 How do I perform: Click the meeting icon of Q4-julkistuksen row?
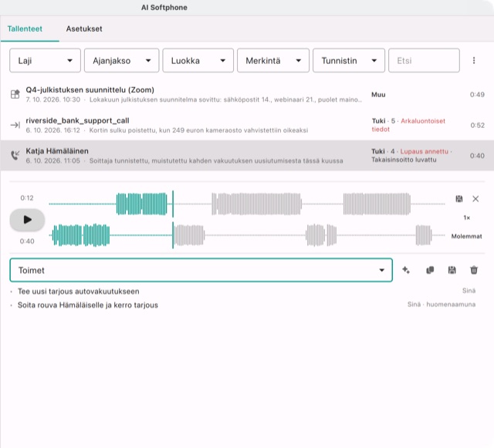click(x=15, y=94)
